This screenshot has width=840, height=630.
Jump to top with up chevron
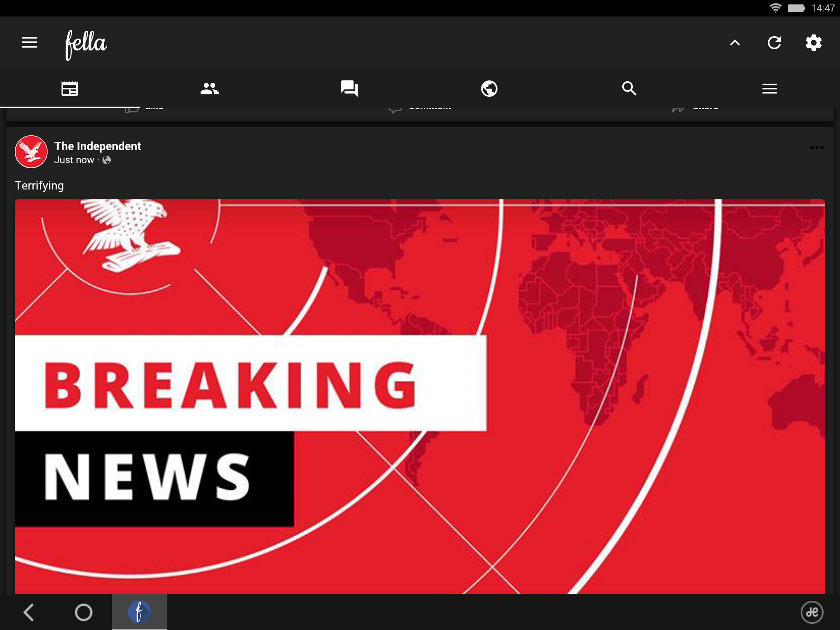tap(735, 43)
